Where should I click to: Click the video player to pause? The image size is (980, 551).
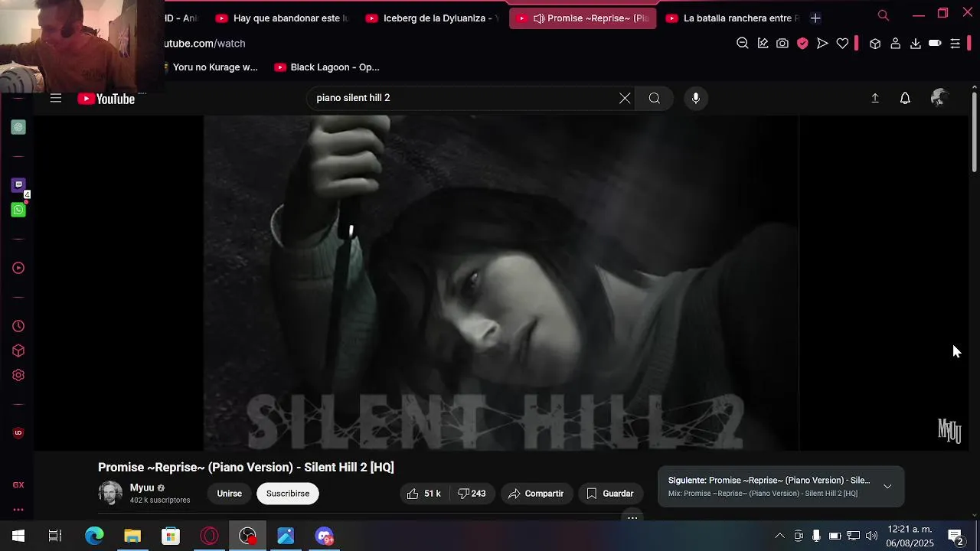pyautogui.click(x=501, y=283)
